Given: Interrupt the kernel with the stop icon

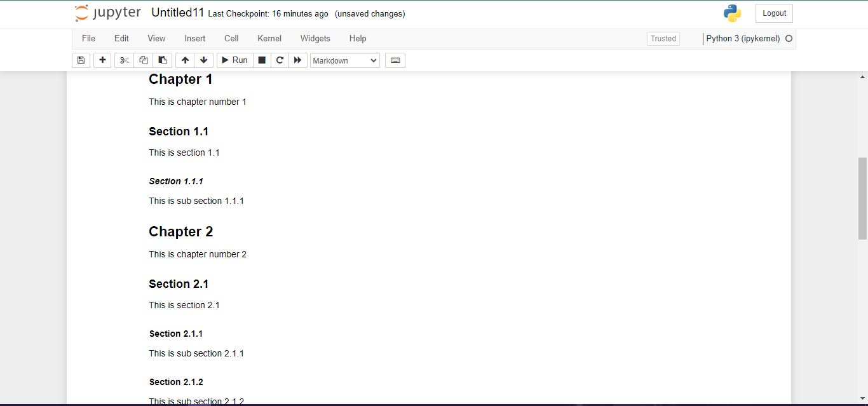Looking at the screenshot, I should click(261, 60).
